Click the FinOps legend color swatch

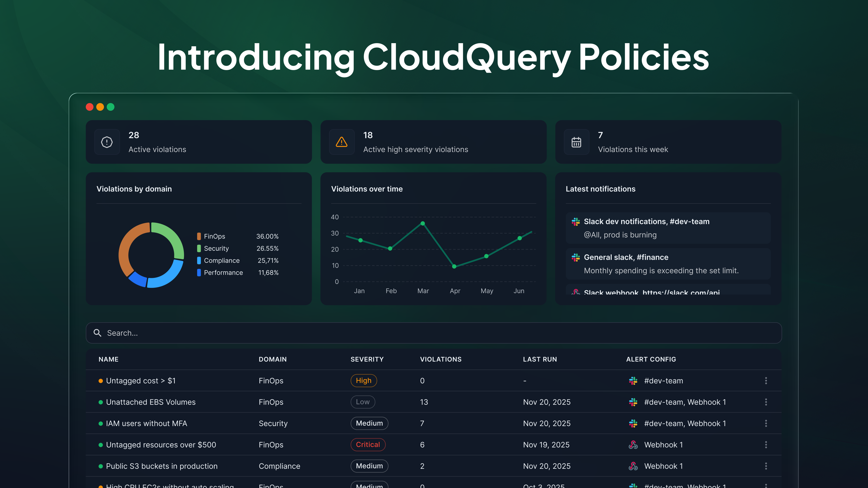pos(199,236)
